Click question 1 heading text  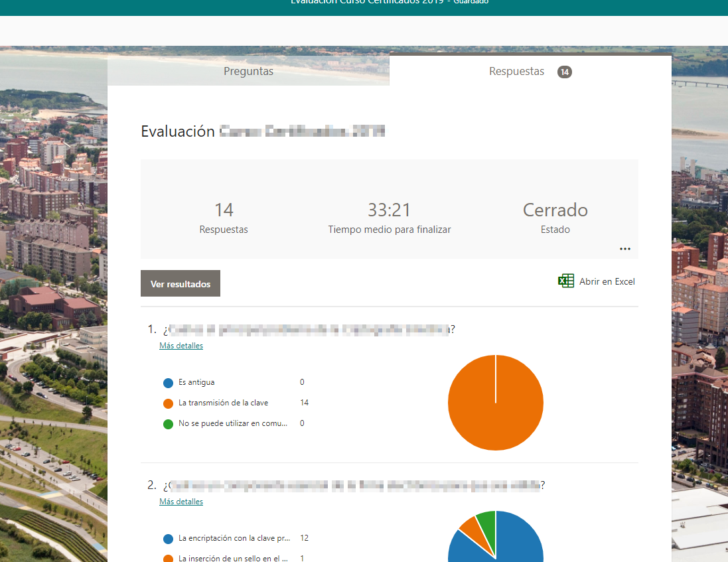click(309, 330)
